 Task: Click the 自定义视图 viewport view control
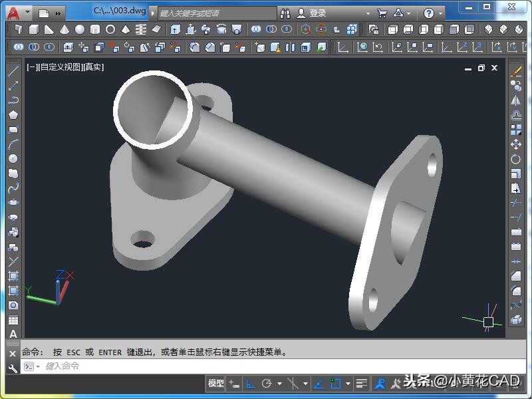tap(60, 67)
